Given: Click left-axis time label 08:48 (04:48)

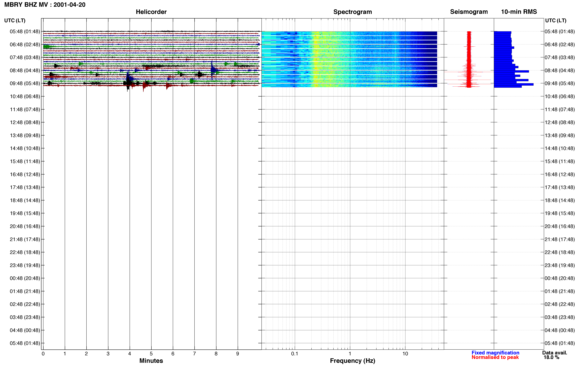Looking at the screenshot, I should click(25, 70).
